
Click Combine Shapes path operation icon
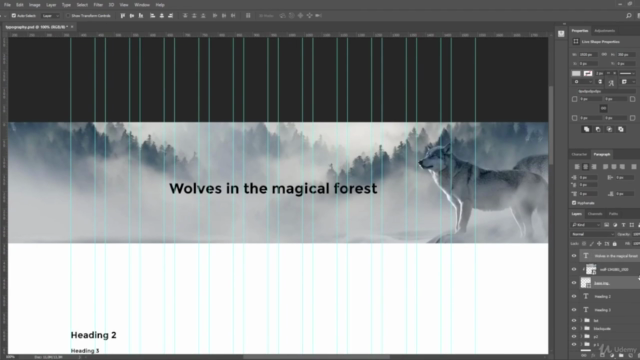tap(587, 129)
